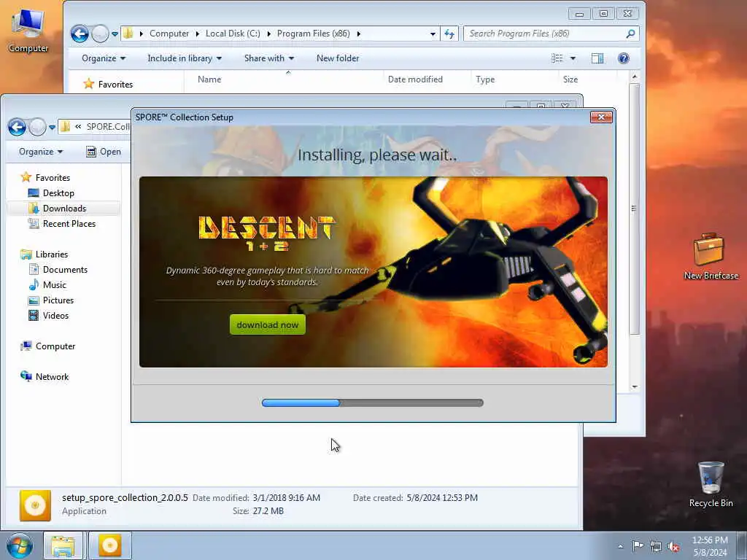747x560 pixels.
Task: Select Computer in navigation pane
Action: [55, 346]
